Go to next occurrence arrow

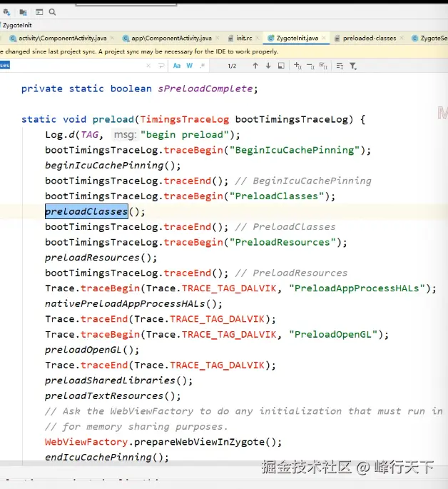268,66
